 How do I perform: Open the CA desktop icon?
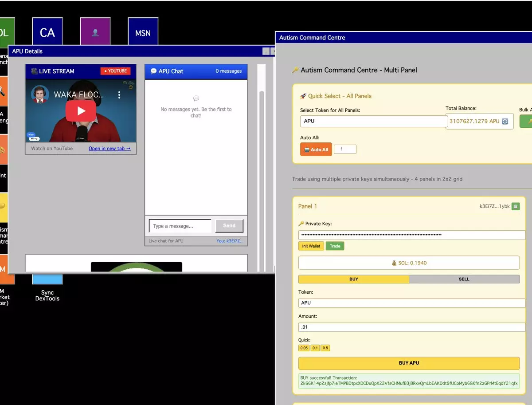[47, 32]
